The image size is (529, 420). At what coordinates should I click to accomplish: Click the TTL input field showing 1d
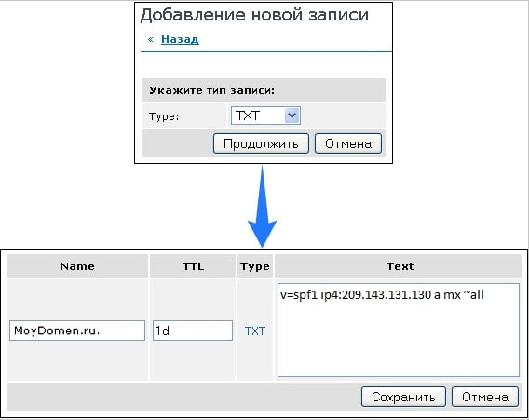(193, 331)
